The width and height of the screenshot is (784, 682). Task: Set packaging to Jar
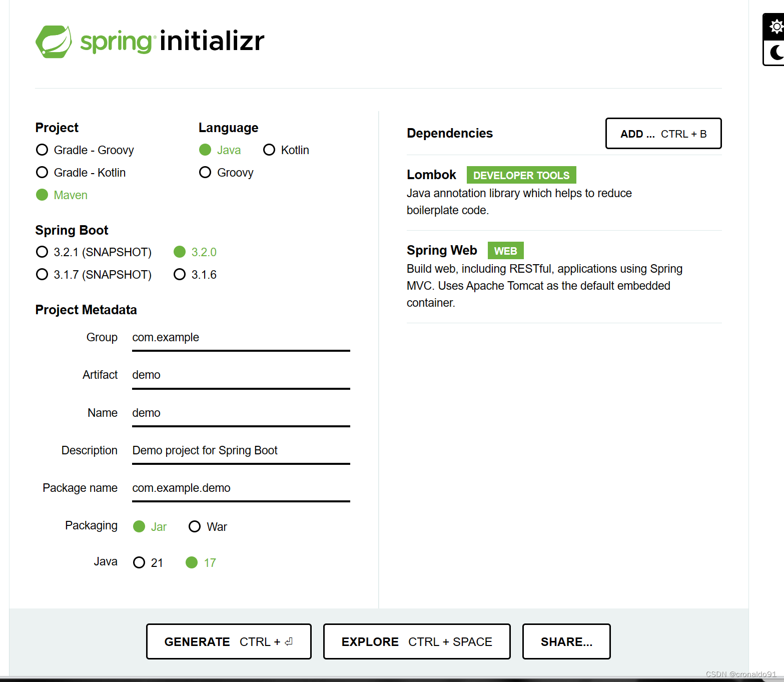pyautogui.click(x=150, y=527)
